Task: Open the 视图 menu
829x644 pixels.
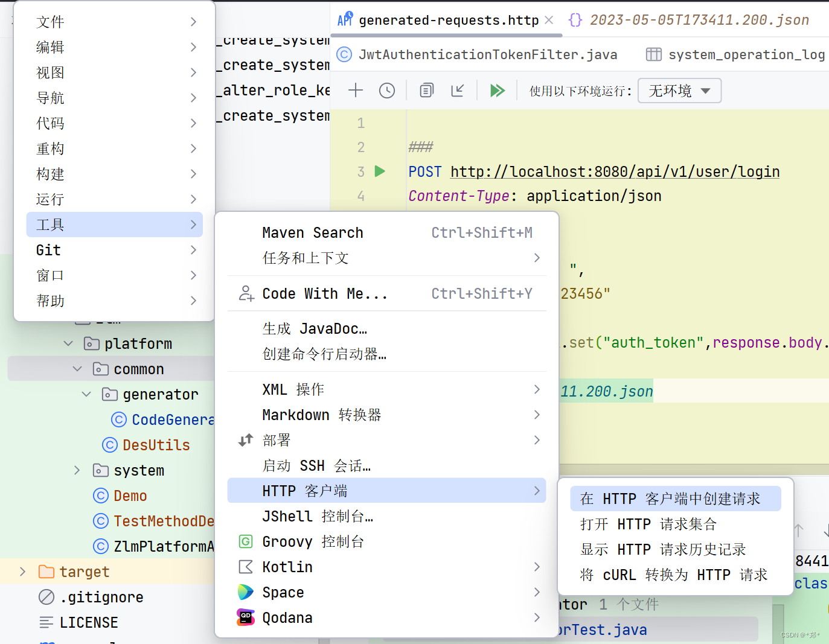Action: pyautogui.click(x=115, y=72)
